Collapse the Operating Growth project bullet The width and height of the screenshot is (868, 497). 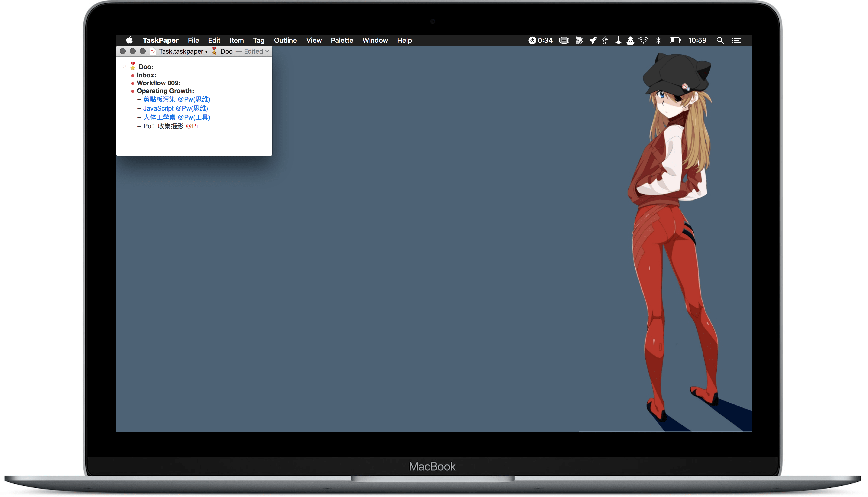tap(132, 91)
